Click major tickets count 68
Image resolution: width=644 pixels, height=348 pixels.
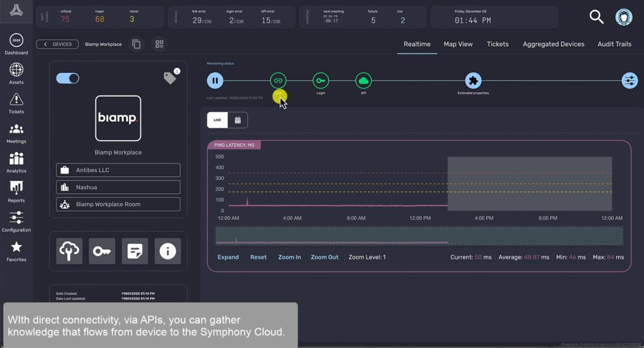[99, 19]
